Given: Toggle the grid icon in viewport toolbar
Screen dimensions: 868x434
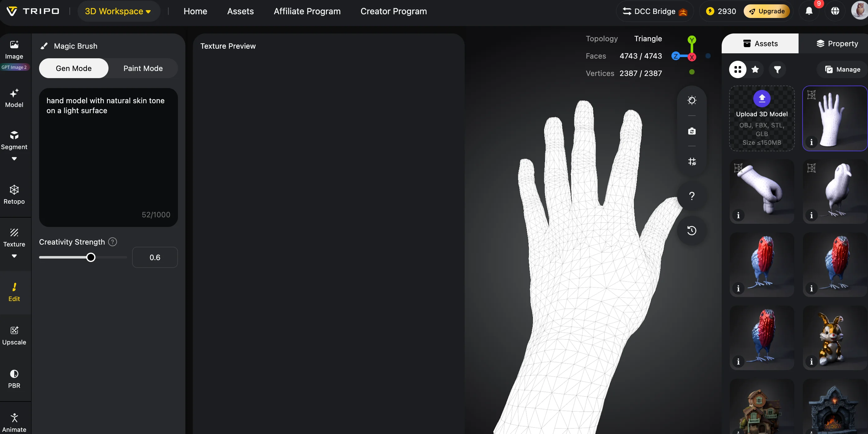Looking at the screenshot, I should (x=691, y=162).
